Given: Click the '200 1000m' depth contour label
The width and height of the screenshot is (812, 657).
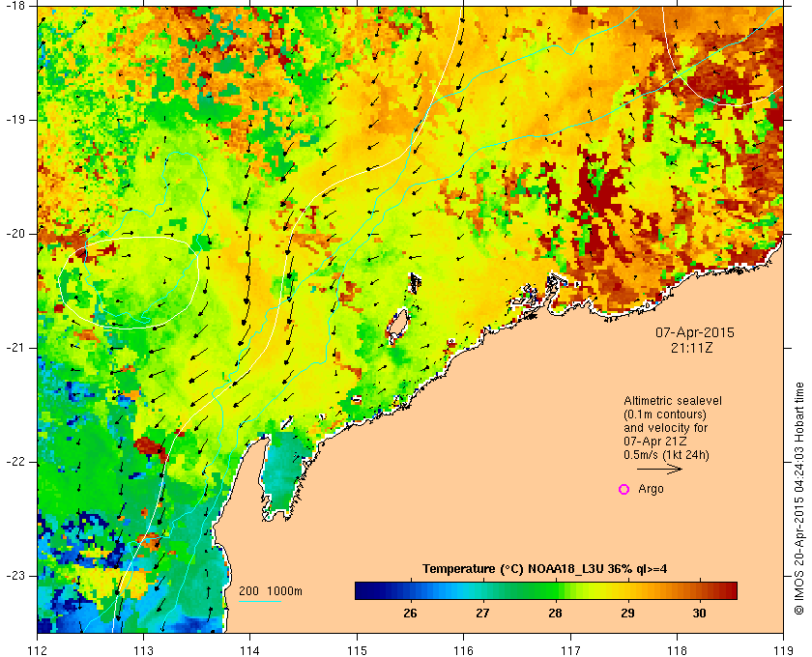Looking at the screenshot, I should (271, 591).
